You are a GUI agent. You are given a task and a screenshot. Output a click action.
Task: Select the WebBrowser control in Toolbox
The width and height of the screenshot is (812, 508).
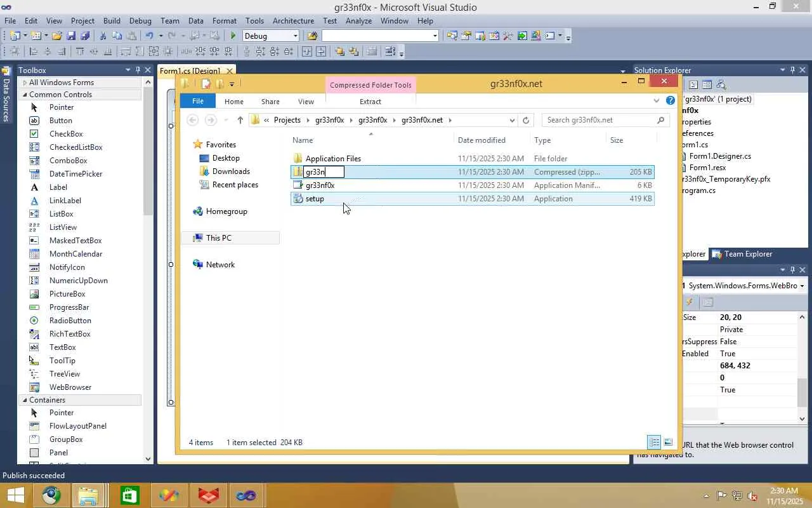[x=70, y=387]
